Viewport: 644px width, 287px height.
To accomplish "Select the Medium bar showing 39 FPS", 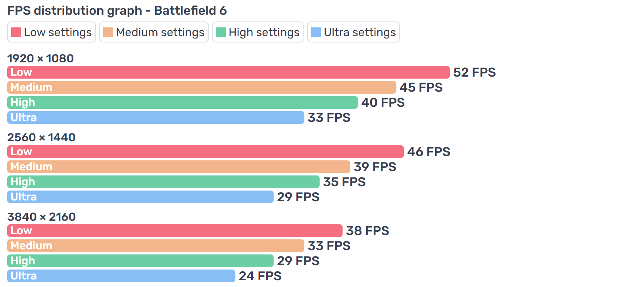I will pyautogui.click(x=179, y=167).
